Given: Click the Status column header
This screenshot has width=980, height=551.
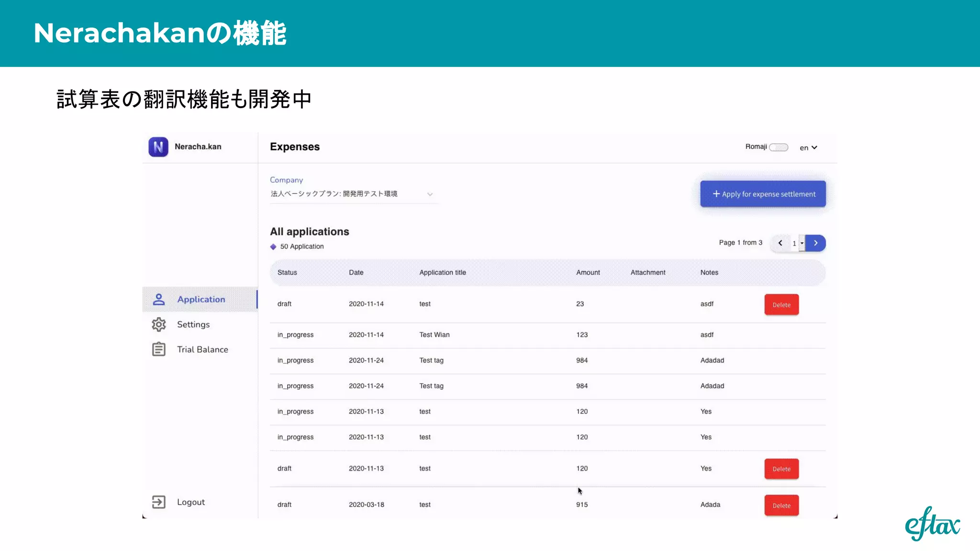Looking at the screenshot, I should pyautogui.click(x=287, y=273).
